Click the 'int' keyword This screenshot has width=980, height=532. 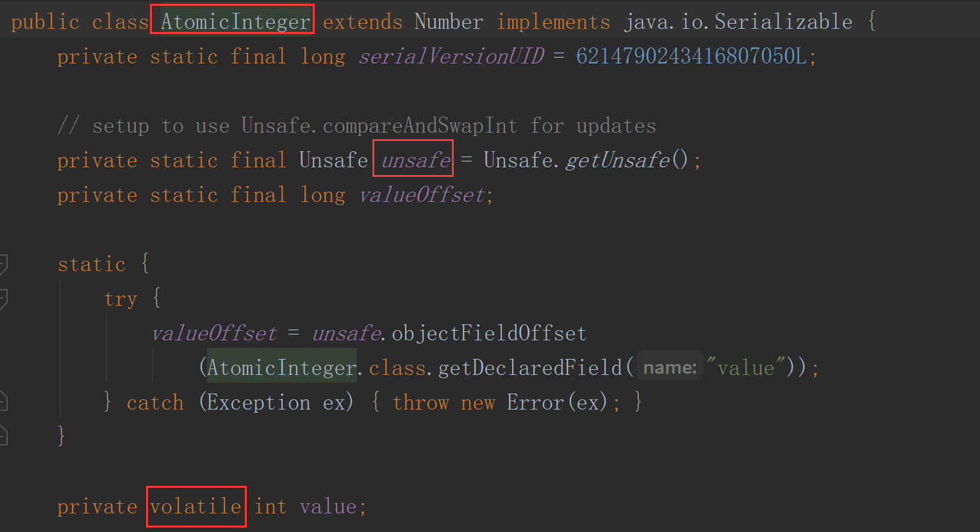[270, 506]
